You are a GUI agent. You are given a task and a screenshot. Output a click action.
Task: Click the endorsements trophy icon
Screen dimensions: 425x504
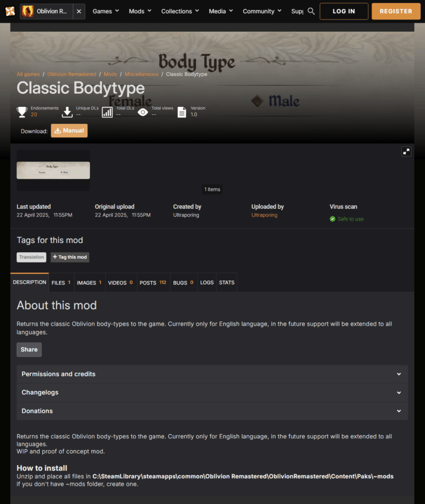point(22,112)
